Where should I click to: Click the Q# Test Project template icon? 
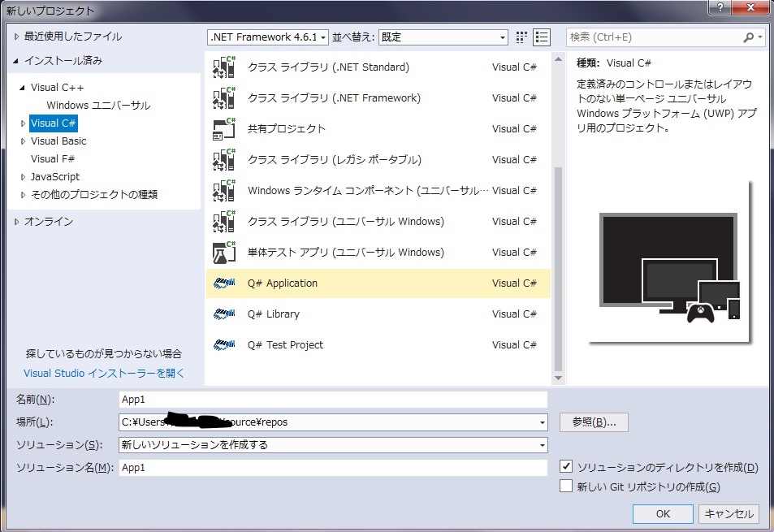[x=224, y=344]
